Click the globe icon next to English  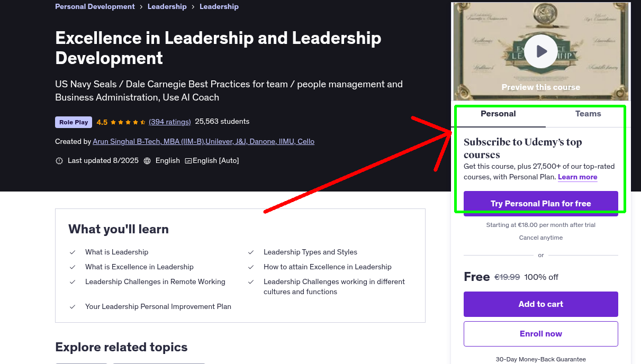click(x=147, y=160)
